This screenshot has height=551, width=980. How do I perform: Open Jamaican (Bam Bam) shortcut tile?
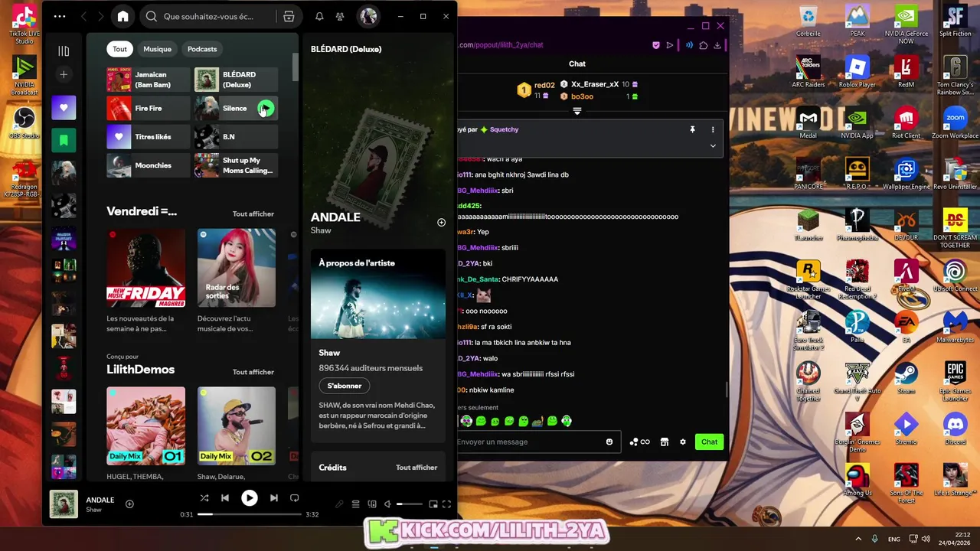tap(148, 80)
